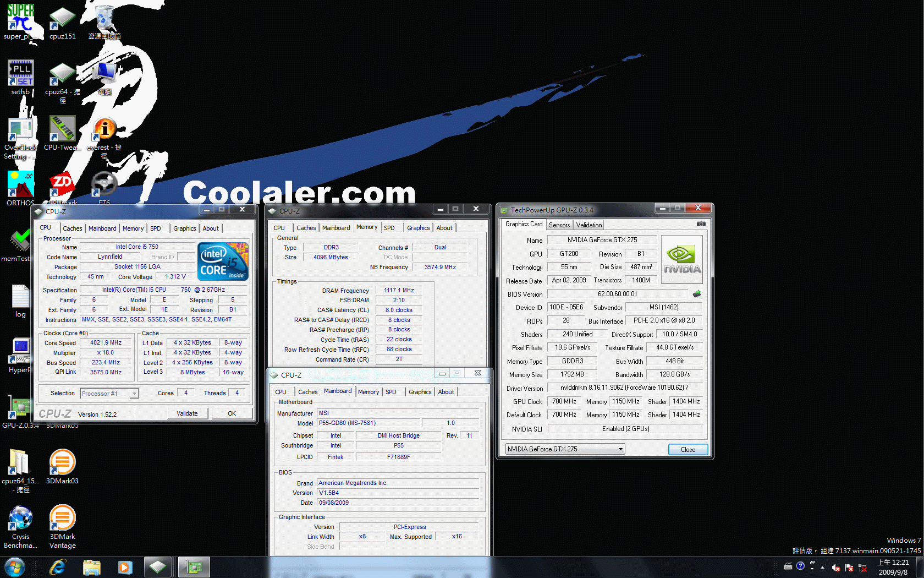Open SPD tab in left CPU-Z window

click(156, 228)
